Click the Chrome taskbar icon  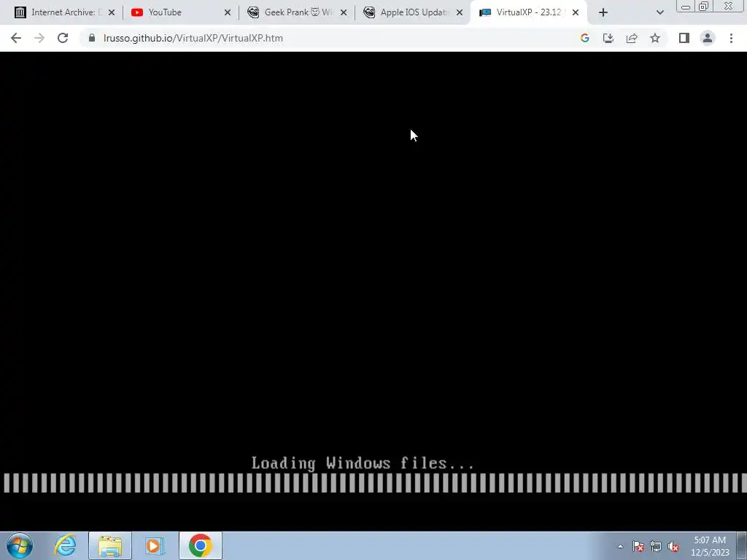click(201, 545)
